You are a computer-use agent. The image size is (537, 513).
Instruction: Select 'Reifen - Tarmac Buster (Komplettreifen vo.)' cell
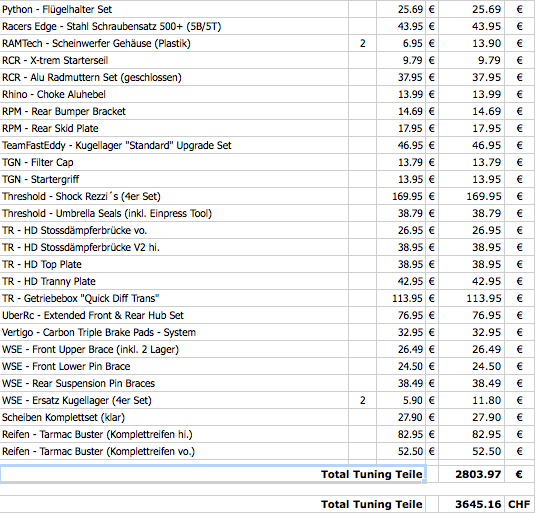pos(174,451)
